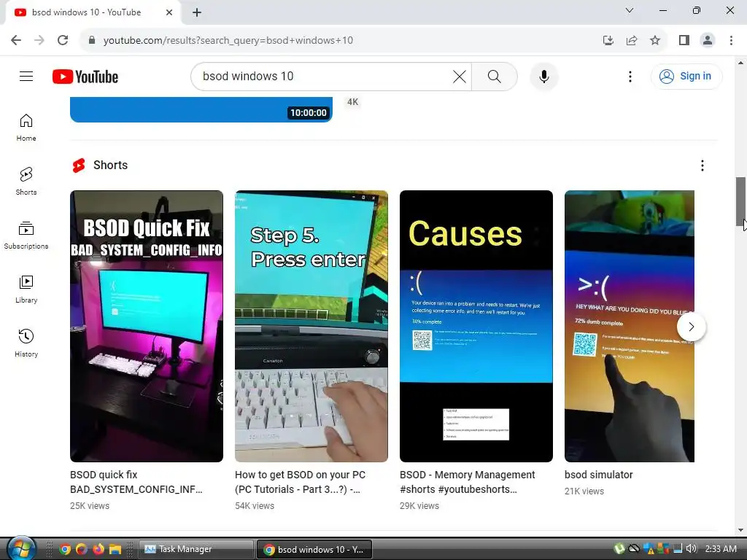Open the Chrome profile avatar

(708, 41)
